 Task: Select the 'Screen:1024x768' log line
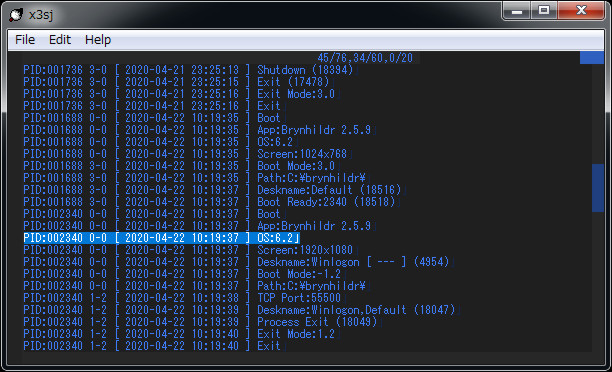click(x=185, y=154)
